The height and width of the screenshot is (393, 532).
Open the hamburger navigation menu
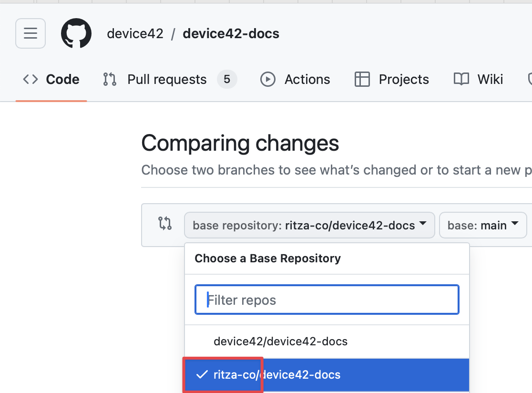click(31, 33)
